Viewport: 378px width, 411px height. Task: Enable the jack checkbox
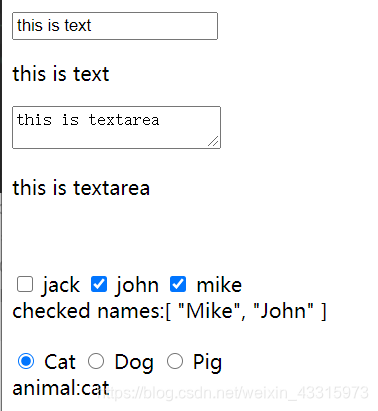click(x=25, y=284)
